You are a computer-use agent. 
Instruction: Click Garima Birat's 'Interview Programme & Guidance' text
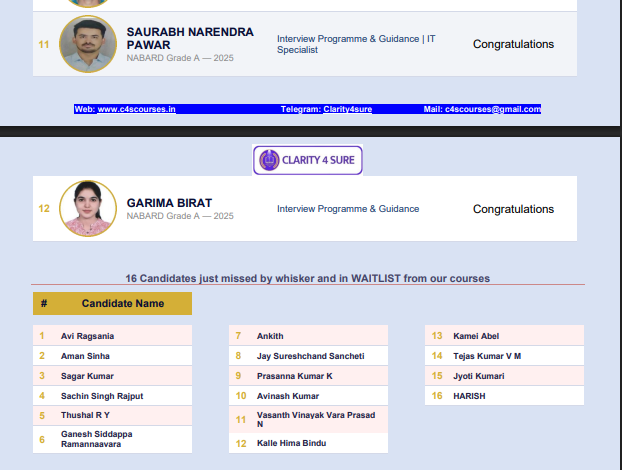tap(348, 209)
